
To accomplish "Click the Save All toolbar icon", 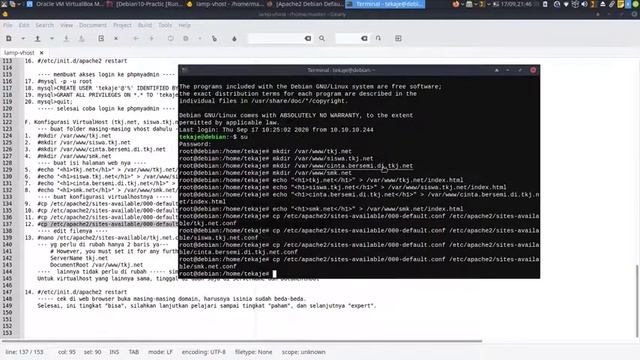I will click(82, 38).
